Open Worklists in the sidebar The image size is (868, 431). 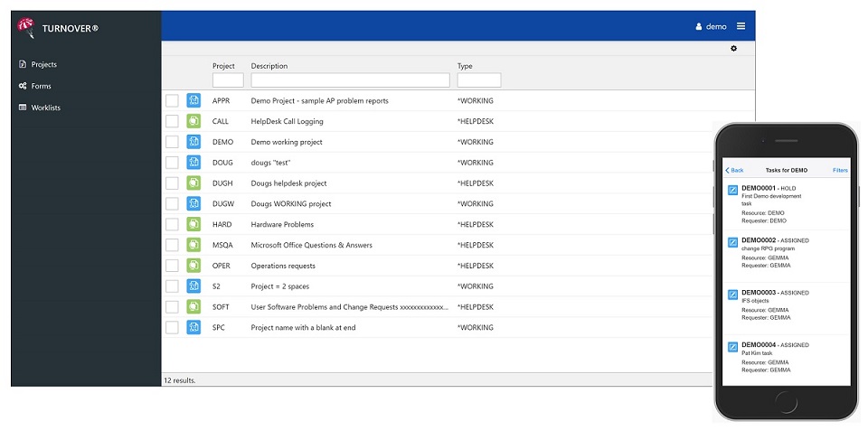point(45,108)
